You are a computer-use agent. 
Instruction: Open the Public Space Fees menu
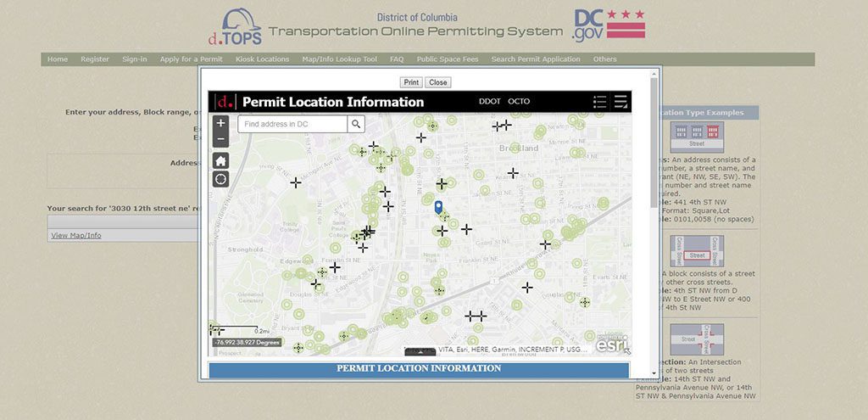pyautogui.click(x=448, y=59)
